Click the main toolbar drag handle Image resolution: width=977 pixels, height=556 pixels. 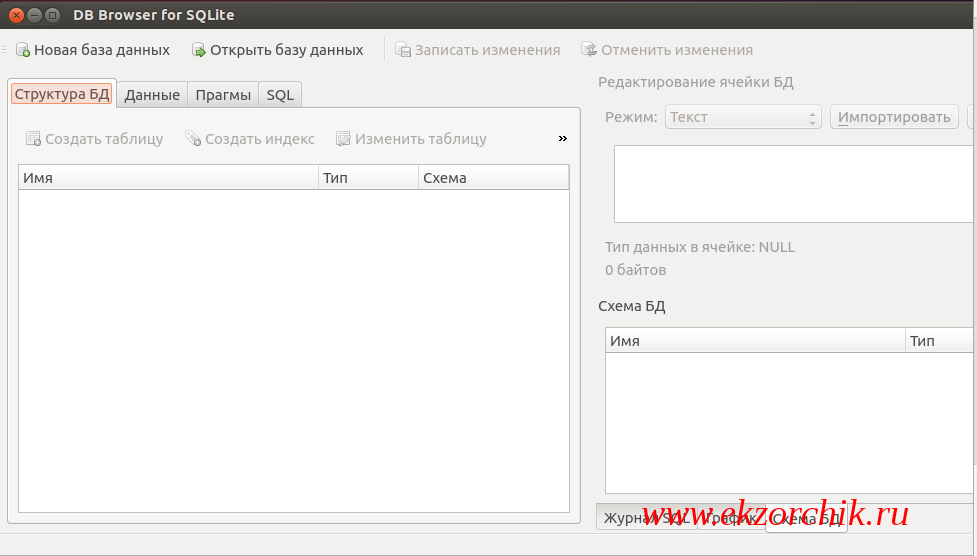[4, 50]
